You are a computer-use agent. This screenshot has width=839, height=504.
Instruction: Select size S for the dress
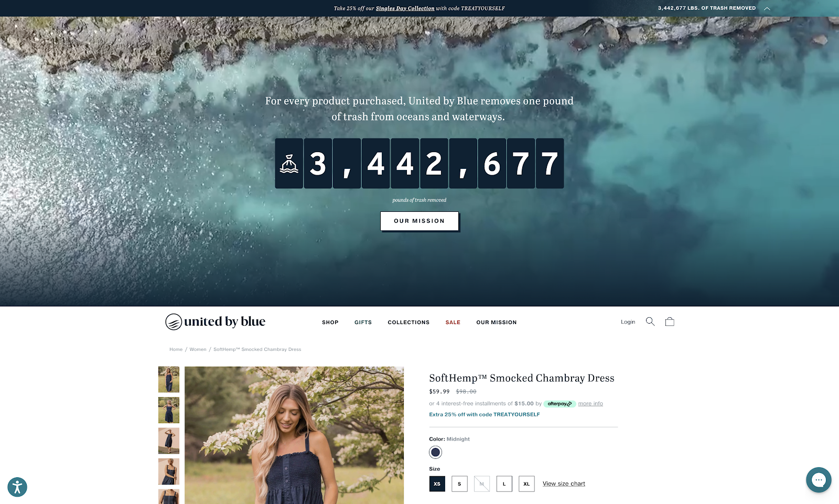[459, 484]
